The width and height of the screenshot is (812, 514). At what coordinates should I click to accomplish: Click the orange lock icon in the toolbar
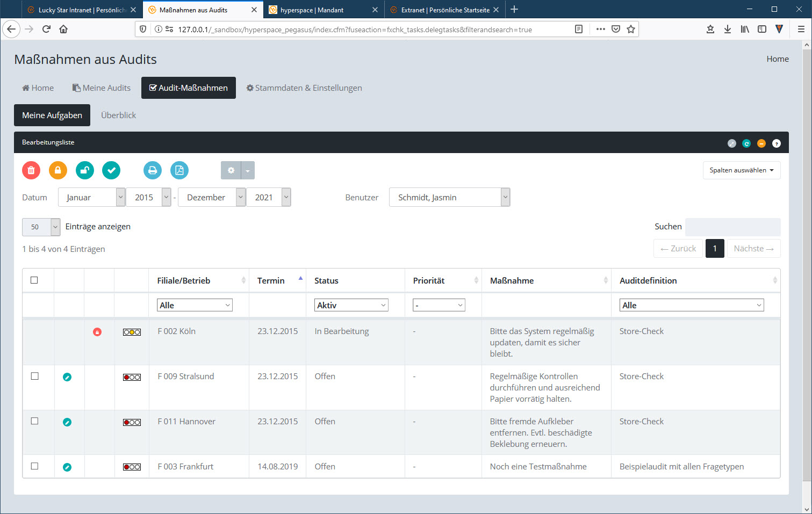[58, 170]
